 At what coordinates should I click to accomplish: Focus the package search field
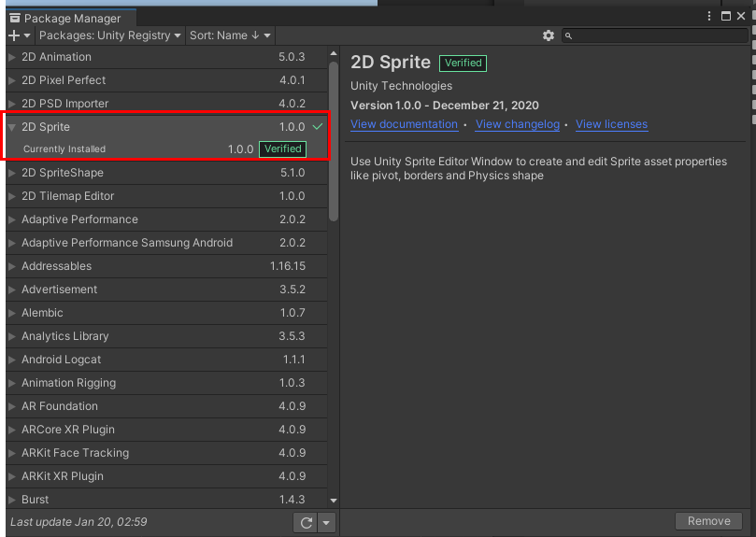coord(655,35)
